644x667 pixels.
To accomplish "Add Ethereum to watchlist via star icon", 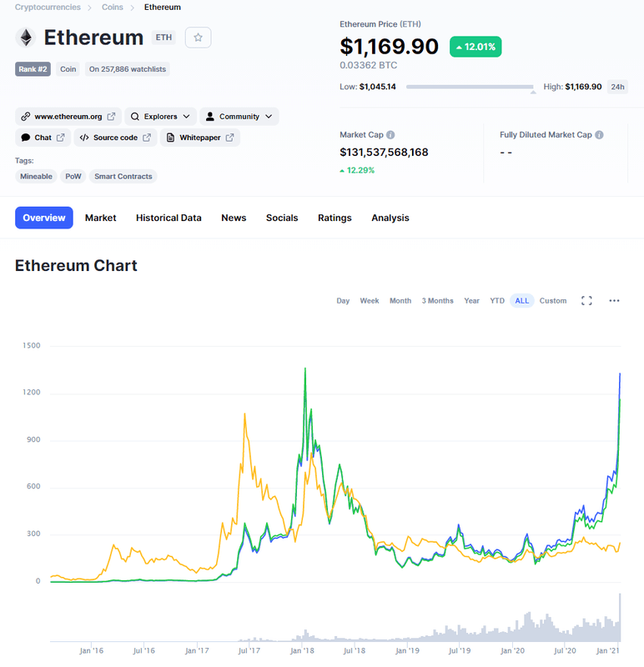I will (198, 38).
